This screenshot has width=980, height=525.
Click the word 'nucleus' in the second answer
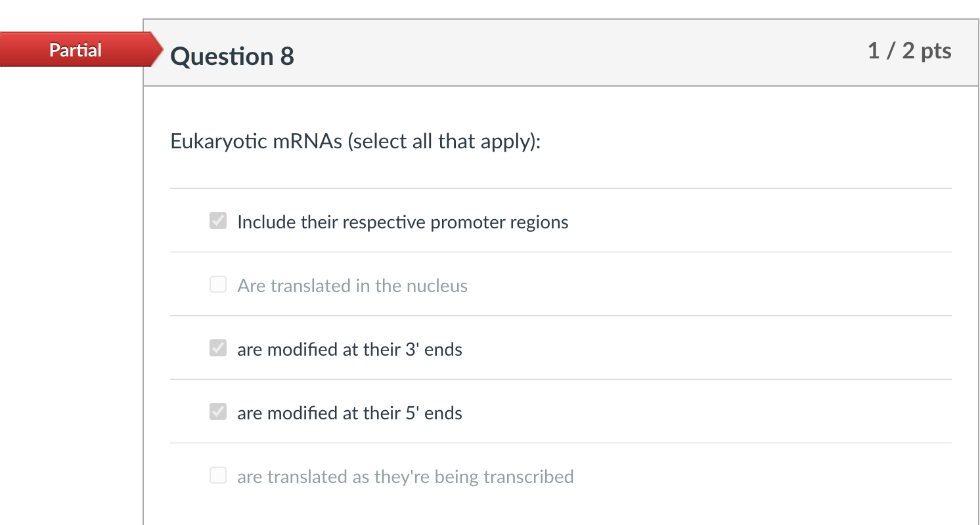(x=436, y=285)
